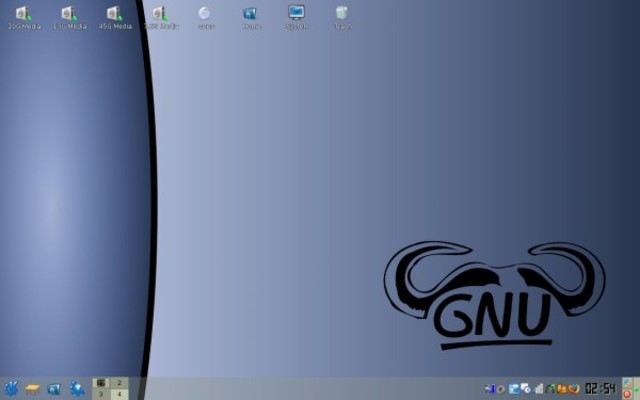Click the blue window system tray icon
This screenshot has width=640, height=400.
point(514,389)
